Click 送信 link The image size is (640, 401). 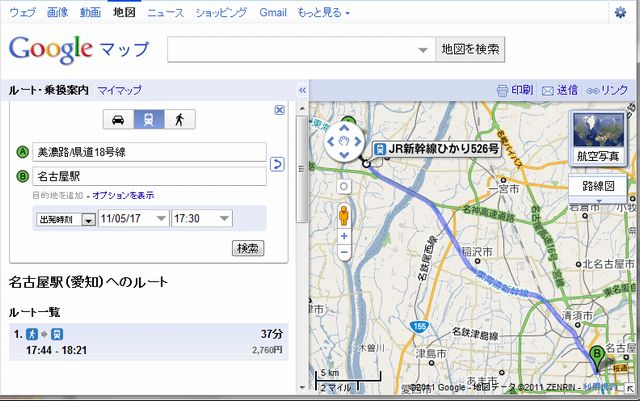(x=567, y=90)
